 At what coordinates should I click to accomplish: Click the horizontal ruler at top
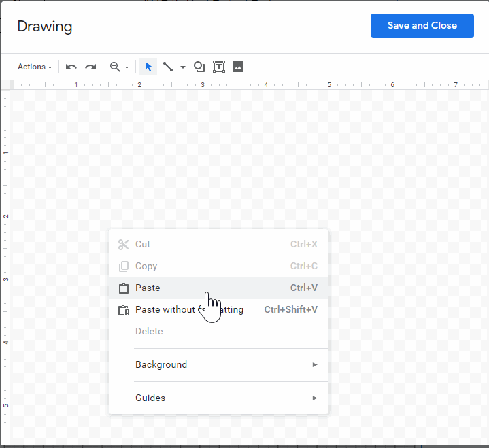pos(245,85)
